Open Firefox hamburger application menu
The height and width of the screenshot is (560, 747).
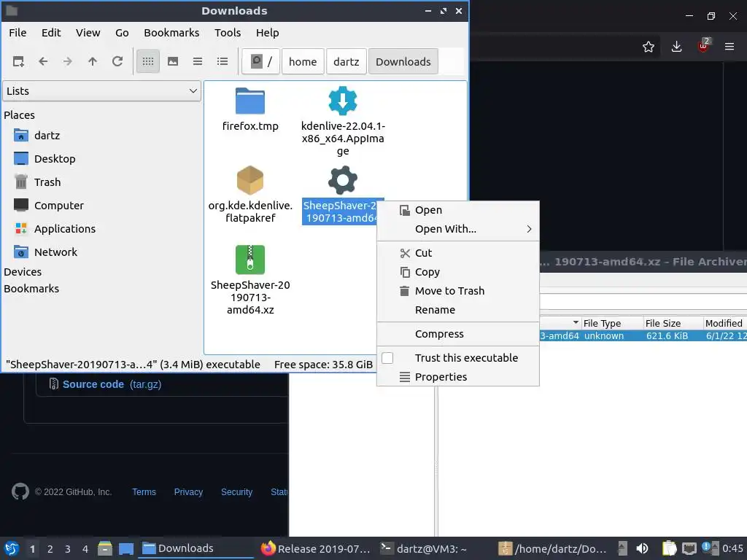coord(729,47)
